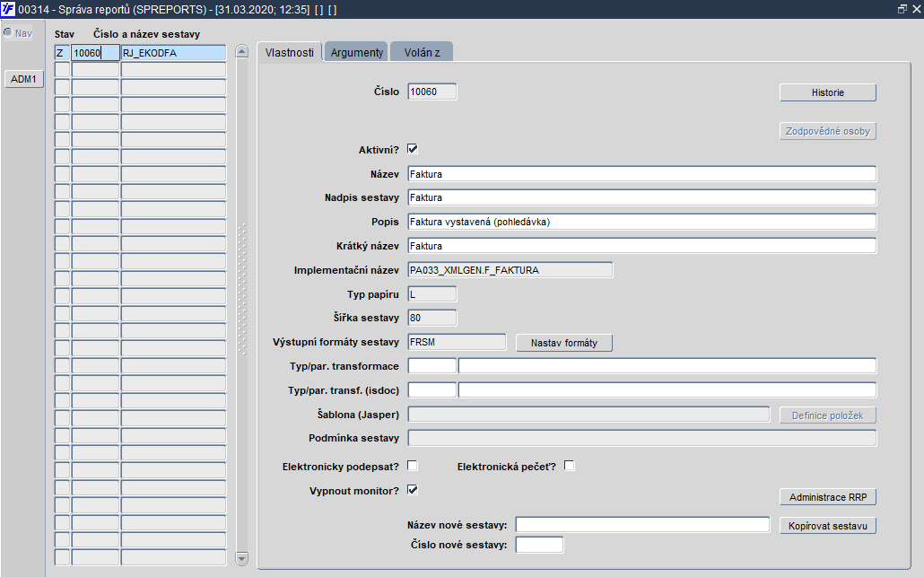This screenshot has width=924, height=577.
Task: Click the Krátký název input field
Action: [x=641, y=246]
